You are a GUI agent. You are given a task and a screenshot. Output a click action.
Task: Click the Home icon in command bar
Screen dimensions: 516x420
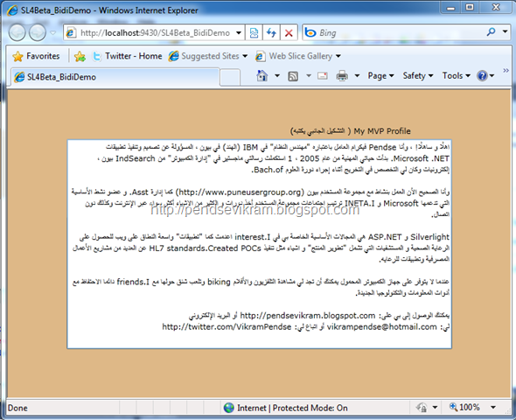pos(262,76)
